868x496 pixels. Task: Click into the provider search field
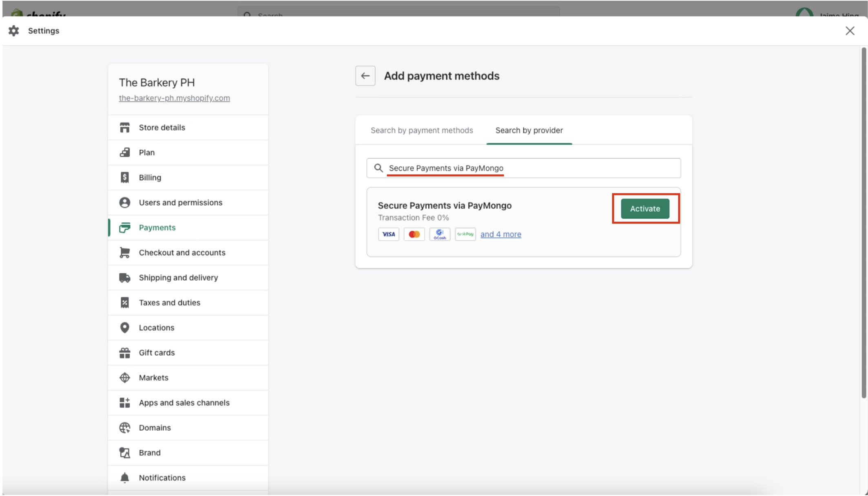point(530,168)
